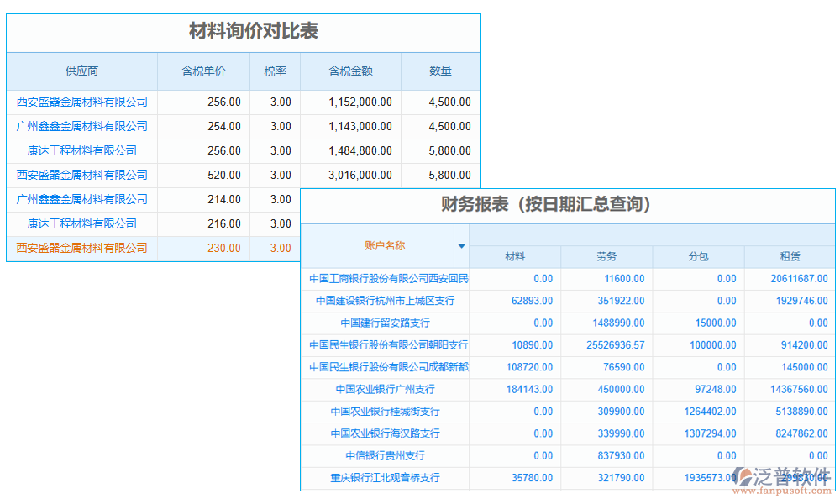The width and height of the screenshot is (840, 504).
Task: Select supplier 西安盛器金属材料有限公司 in first row
Action: tap(81, 102)
